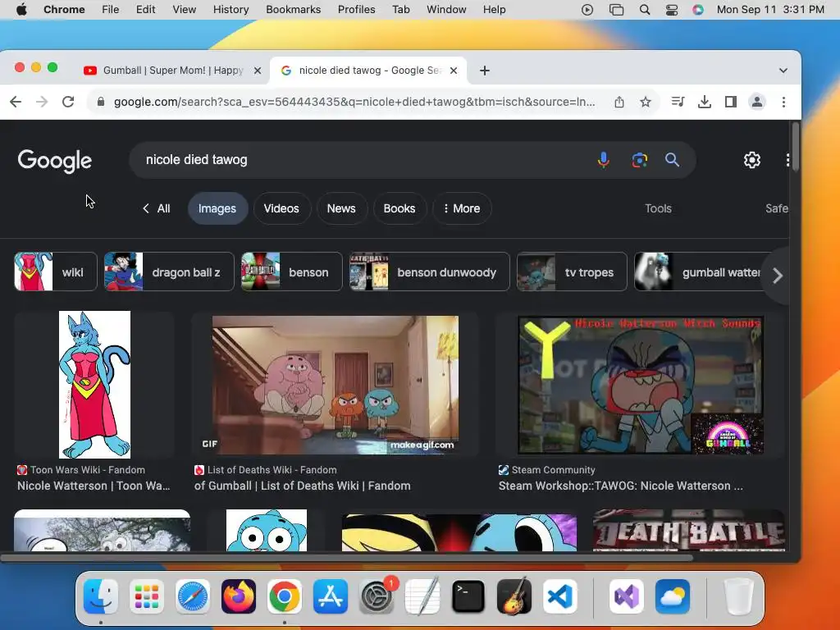Open the Profiles menu

(356, 10)
